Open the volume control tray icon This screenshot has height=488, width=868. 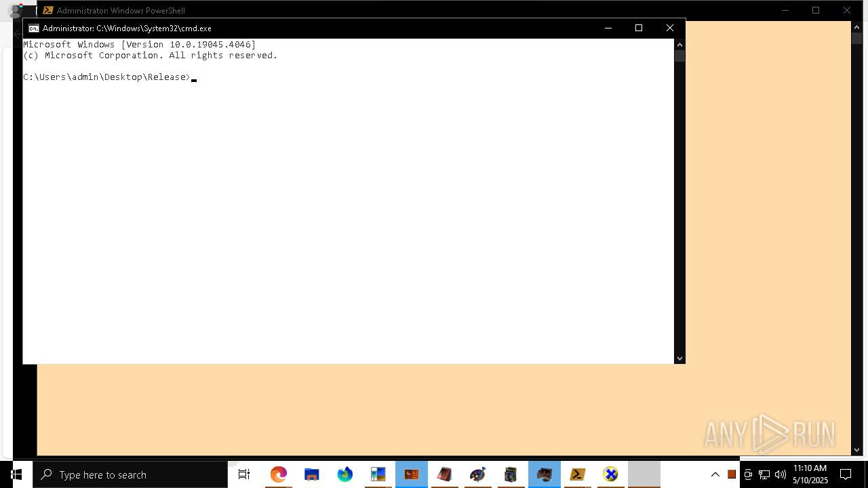pos(781,474)
